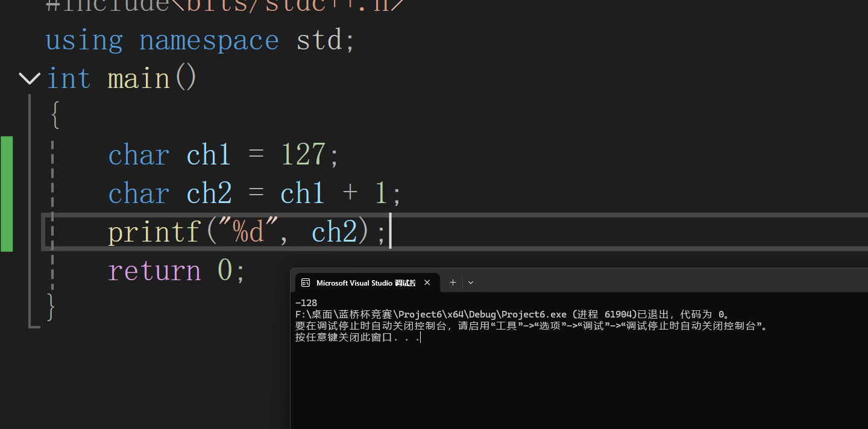Viewport: 868px width, 429px height.
Task: Click the opening brace of main
Action: tap(55, 114)
